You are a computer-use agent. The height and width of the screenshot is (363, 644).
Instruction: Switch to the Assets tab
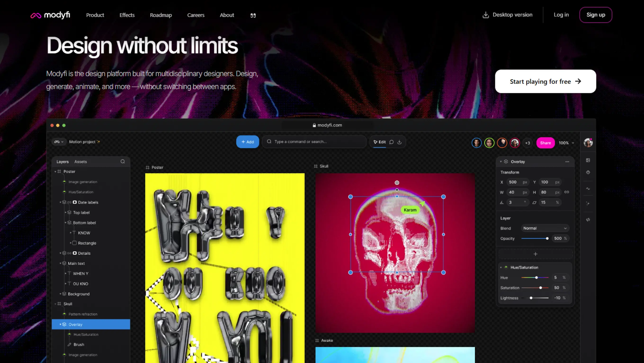tap(80, 162)
